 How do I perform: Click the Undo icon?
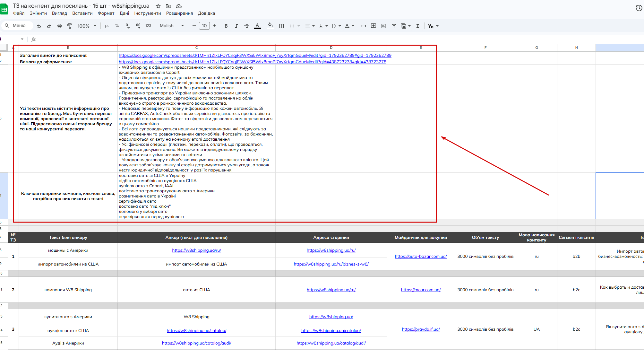pos(39,26)
